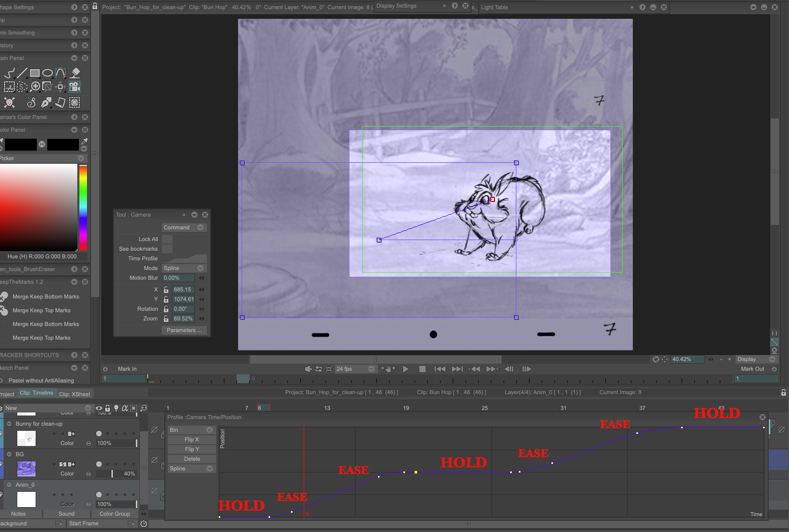Toggle the Lock All checkbox

coord(167,239)
